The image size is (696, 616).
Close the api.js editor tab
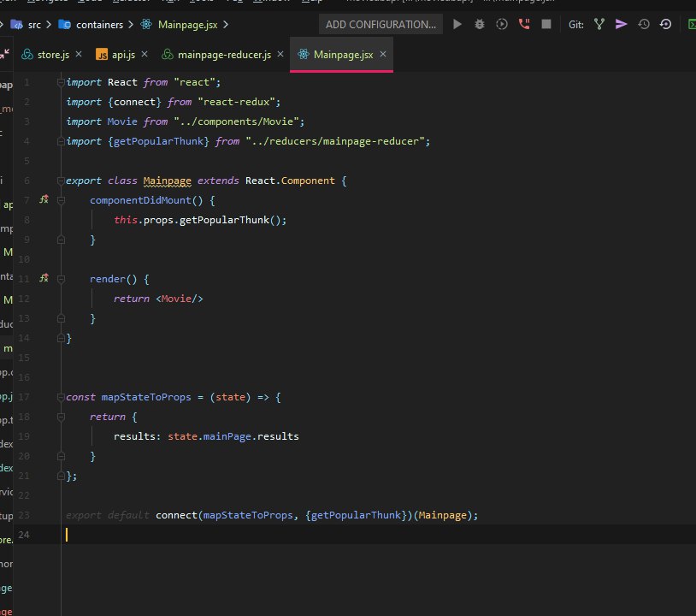(x=144, y=55)
